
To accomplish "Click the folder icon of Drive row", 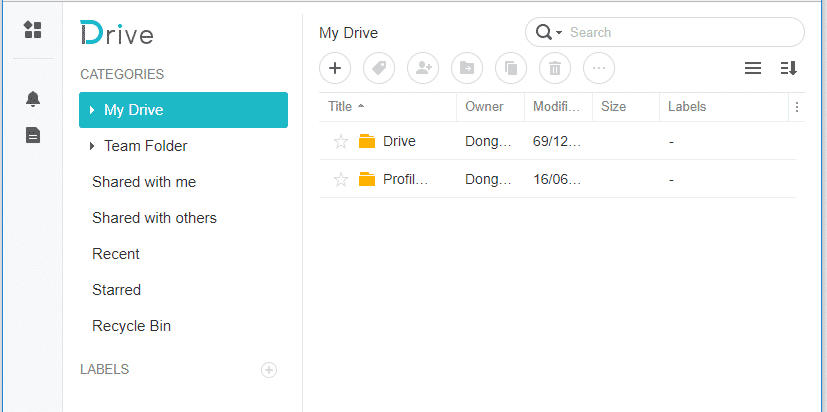I will (x=367, y=141).
